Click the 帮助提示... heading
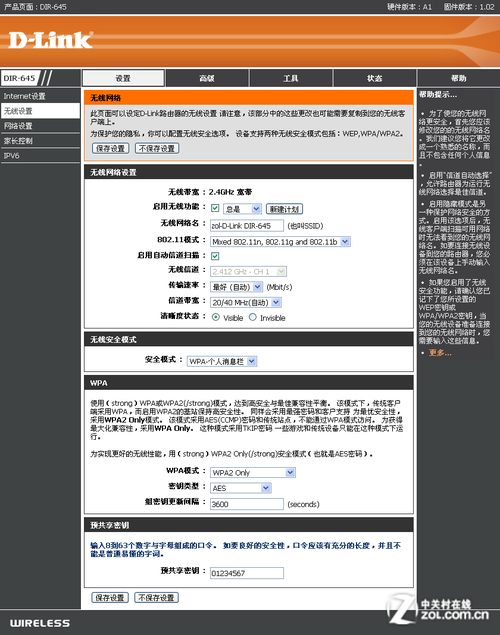Screen dimensions: 500x635 [x=438, y=95]
